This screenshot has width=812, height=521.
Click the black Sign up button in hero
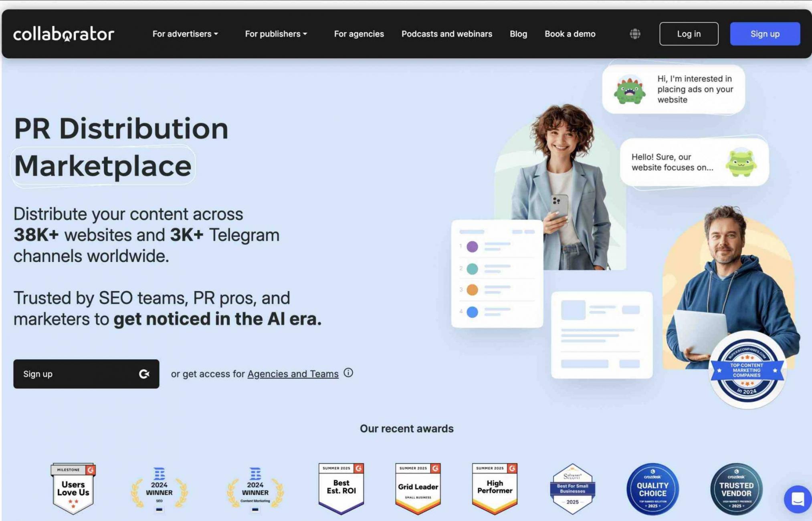[x=86, y=374]
